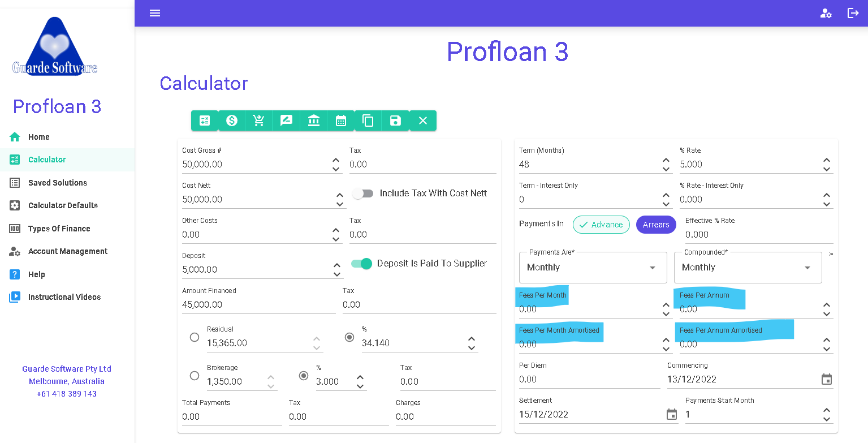Increase the Cost Gross value with up arrow

tap(336, 160)
